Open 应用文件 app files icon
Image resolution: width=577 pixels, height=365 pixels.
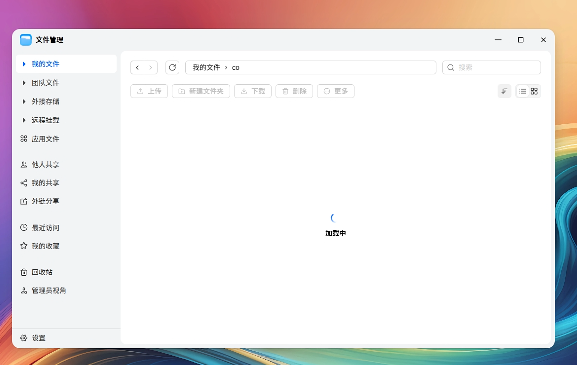point(24,139)
